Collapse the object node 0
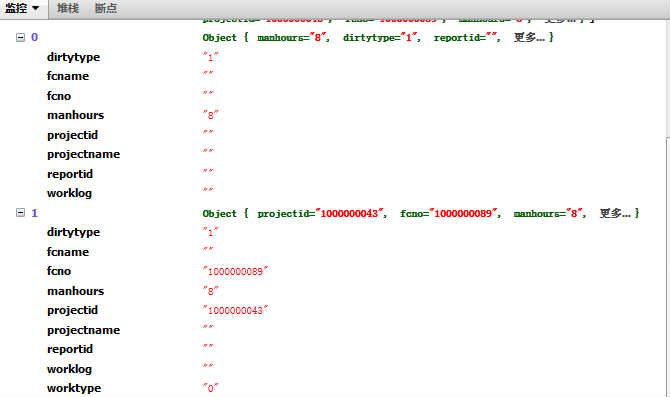 click(x=20, y=38)
